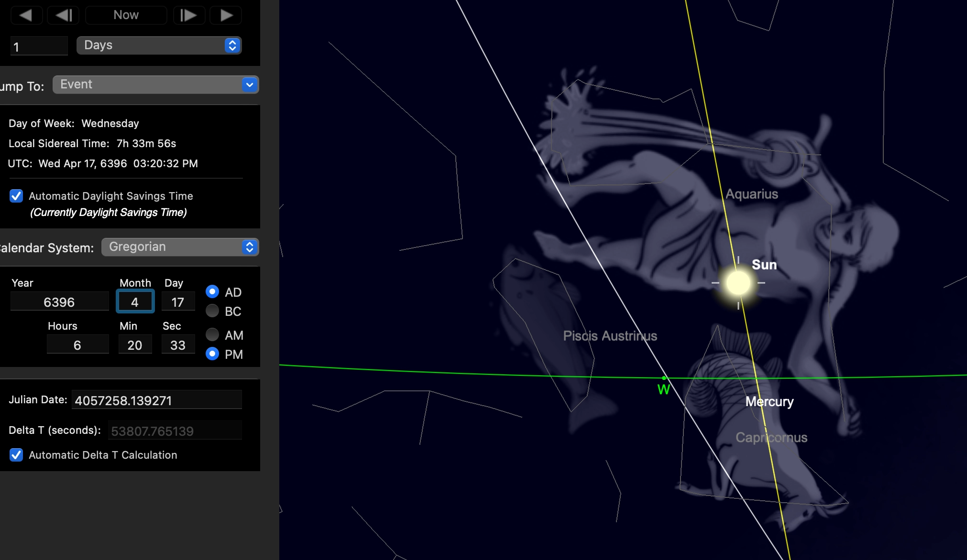Run time forward with the play arrow
Screen dimensions: 967x560
click(227, 15)
